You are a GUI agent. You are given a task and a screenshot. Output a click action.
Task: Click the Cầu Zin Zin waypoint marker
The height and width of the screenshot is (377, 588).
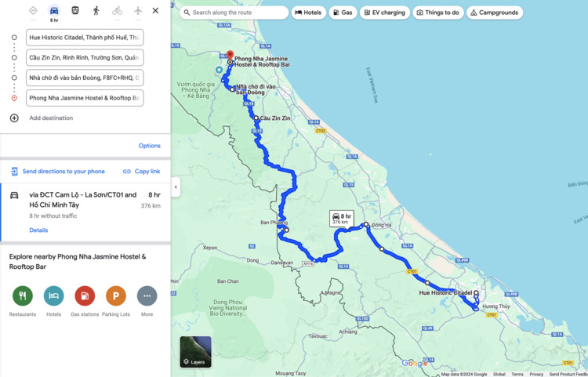(x=256, y=118)
